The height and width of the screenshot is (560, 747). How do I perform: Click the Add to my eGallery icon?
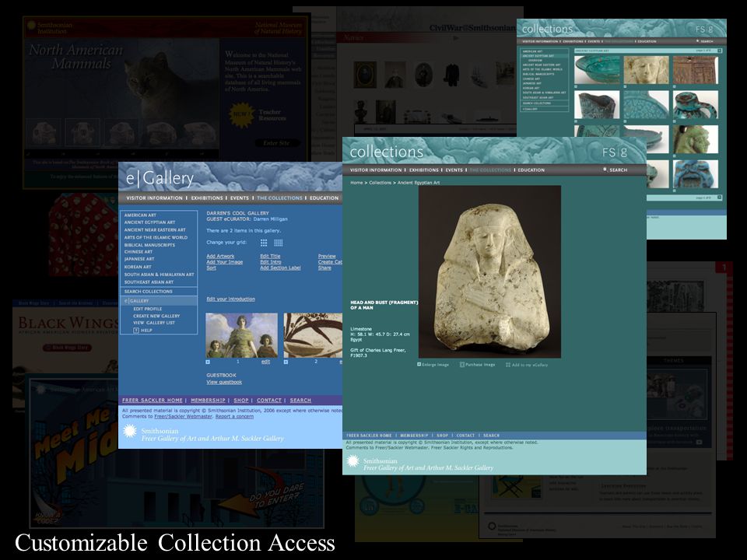(x=508, y=365)
